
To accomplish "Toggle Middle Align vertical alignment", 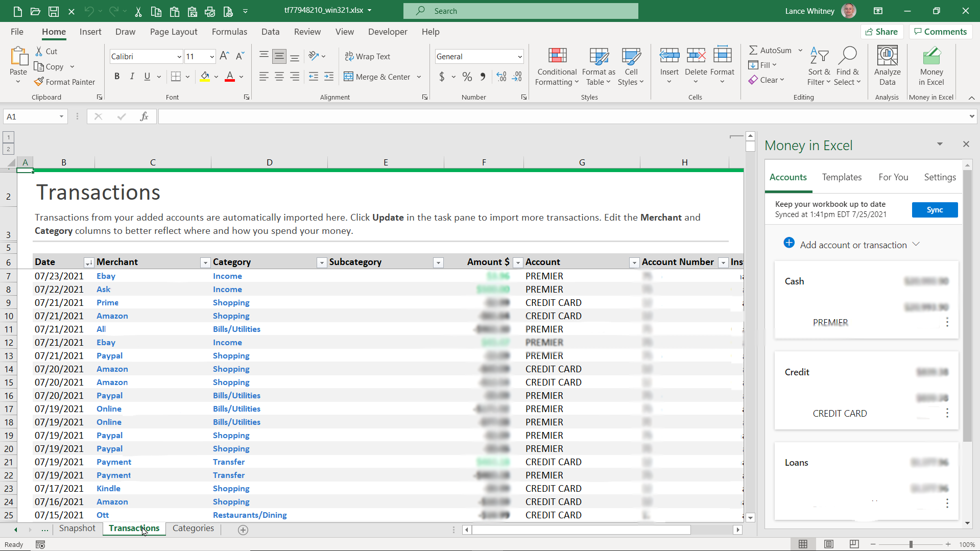I will (x=279, y=56).
